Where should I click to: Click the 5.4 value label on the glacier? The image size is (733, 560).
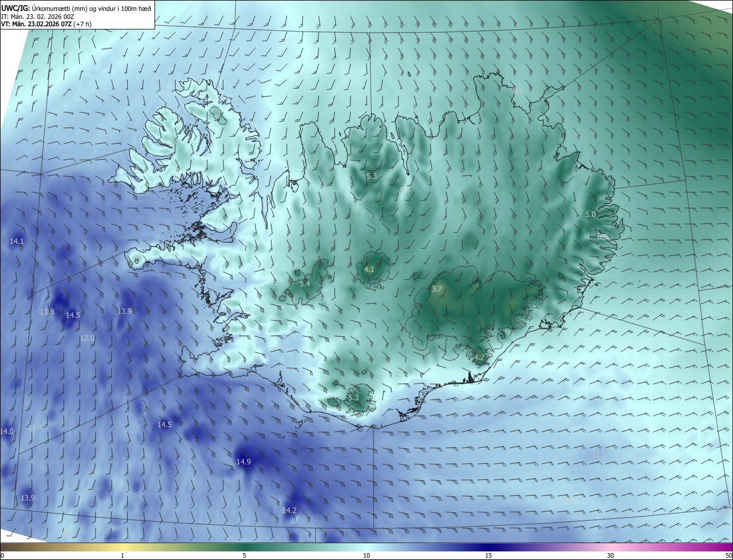click(x=305, y=284)
